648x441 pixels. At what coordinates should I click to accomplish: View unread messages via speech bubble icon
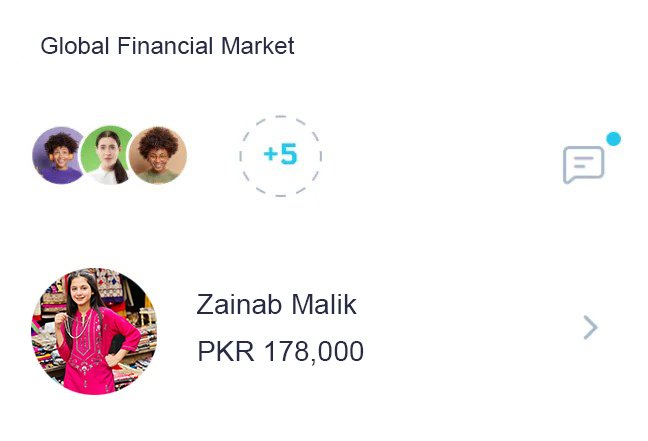pyautogui.click(x=583, y=164)
